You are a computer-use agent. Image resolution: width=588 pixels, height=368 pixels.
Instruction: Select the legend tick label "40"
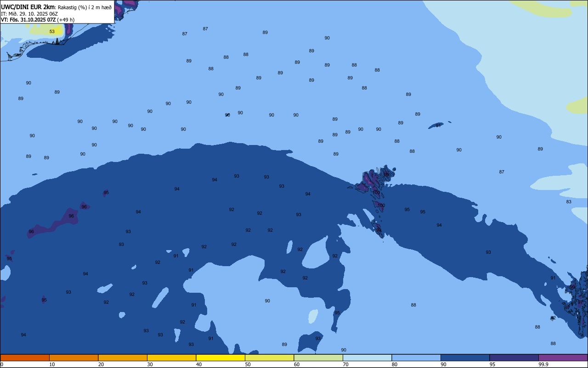pos(199,364)
